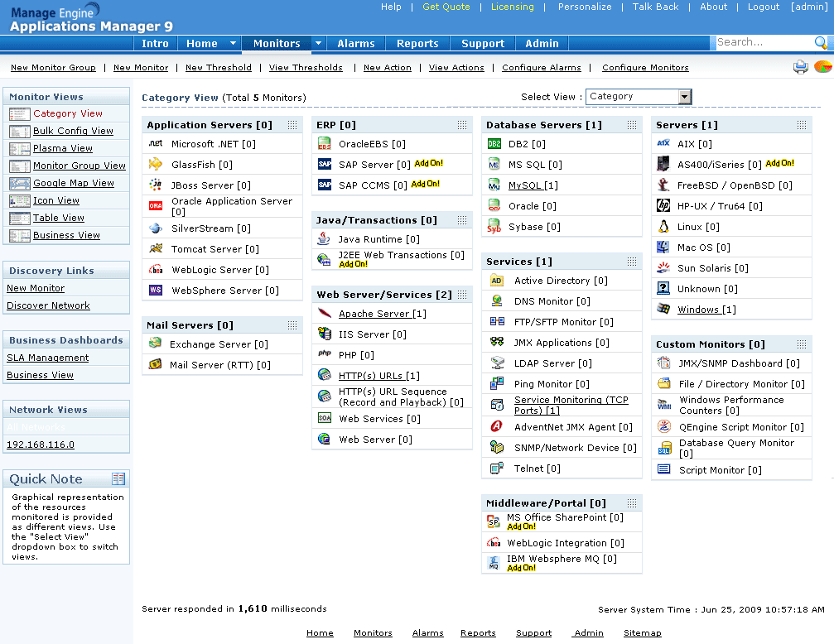
Task: Switch to the Intro tab
Action: click(156, 44)
